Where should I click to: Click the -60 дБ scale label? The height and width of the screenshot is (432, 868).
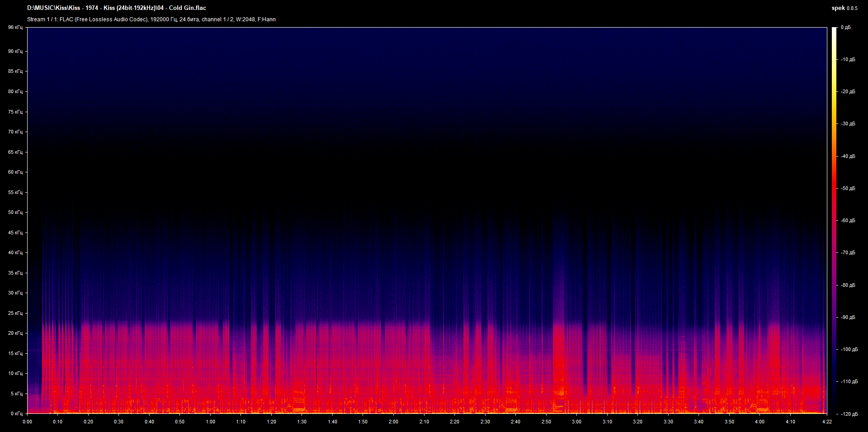coord(848,220)
